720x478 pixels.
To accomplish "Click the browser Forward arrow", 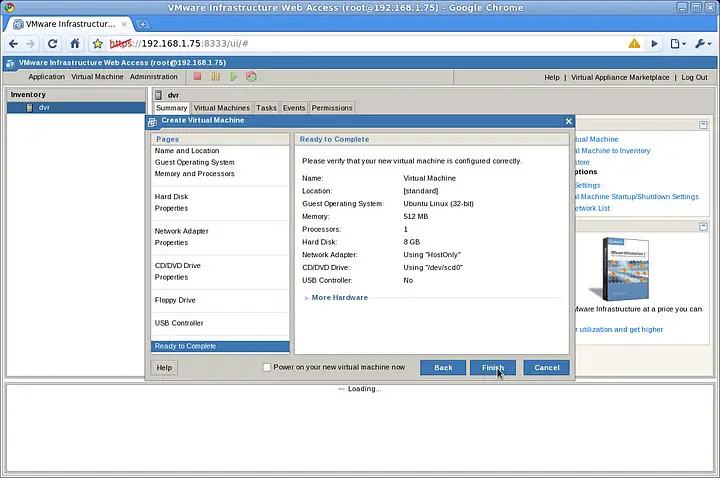I will [31, 44].
